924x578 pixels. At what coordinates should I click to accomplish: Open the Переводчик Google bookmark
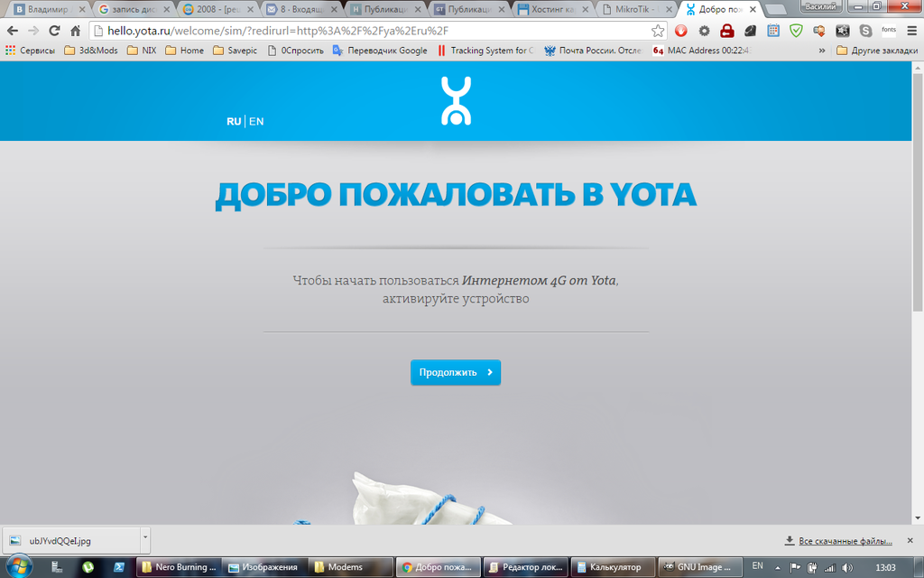pyautogui.click(x=380, y=51)
